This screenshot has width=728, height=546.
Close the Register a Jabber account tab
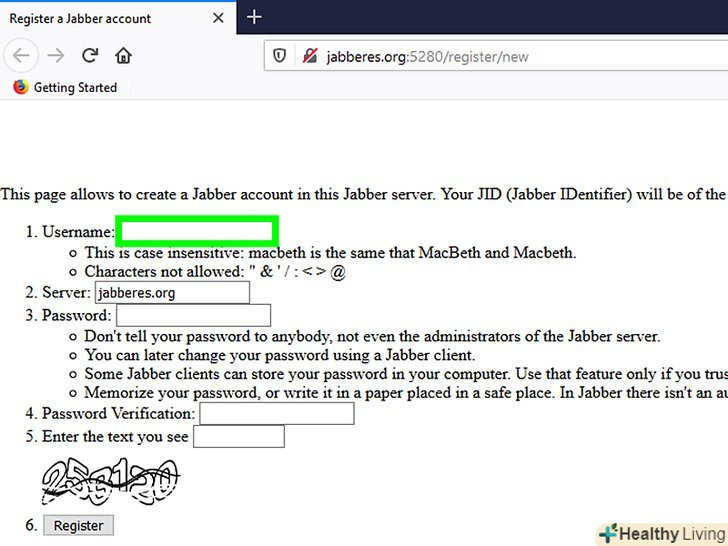(x=218, y=18)
